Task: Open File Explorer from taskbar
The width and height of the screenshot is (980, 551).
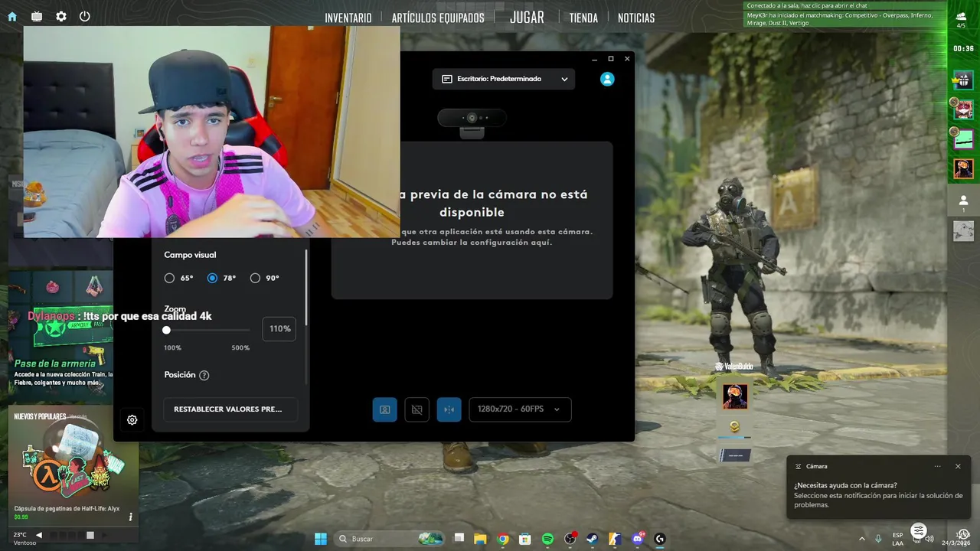Action: pos(480,539)
